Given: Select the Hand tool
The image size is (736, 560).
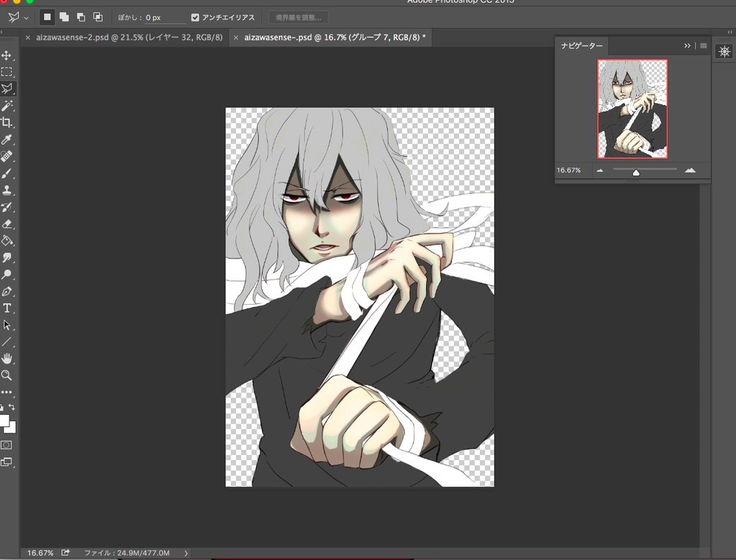Looking at the screenshot, I should click(x=7, y=358).
